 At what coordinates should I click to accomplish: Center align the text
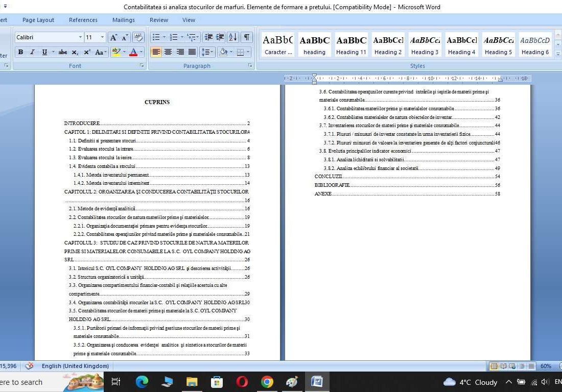(x=168, y=52)
